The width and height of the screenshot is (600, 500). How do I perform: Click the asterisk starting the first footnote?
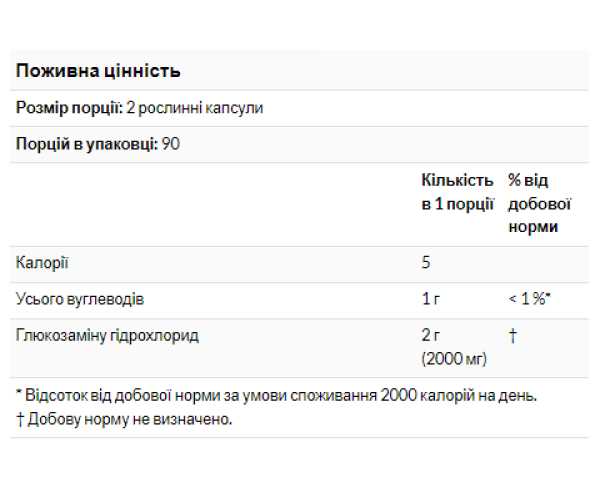[20, 394]
